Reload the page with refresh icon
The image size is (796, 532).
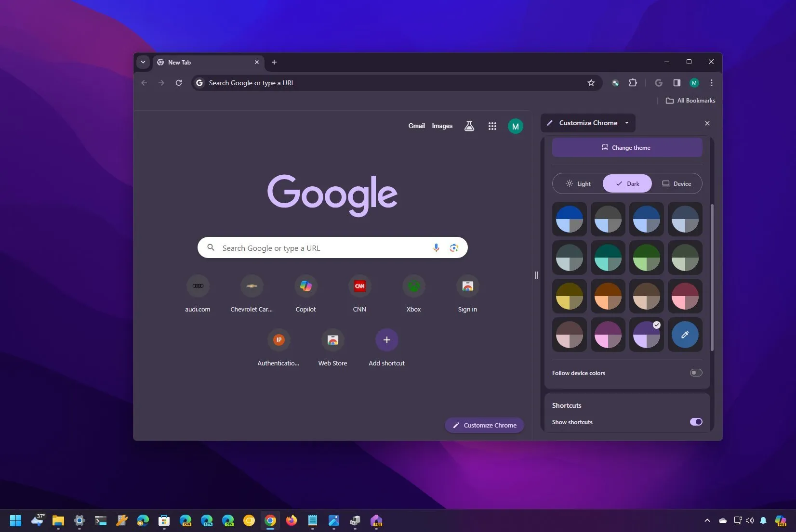click(x=179, y=83)
